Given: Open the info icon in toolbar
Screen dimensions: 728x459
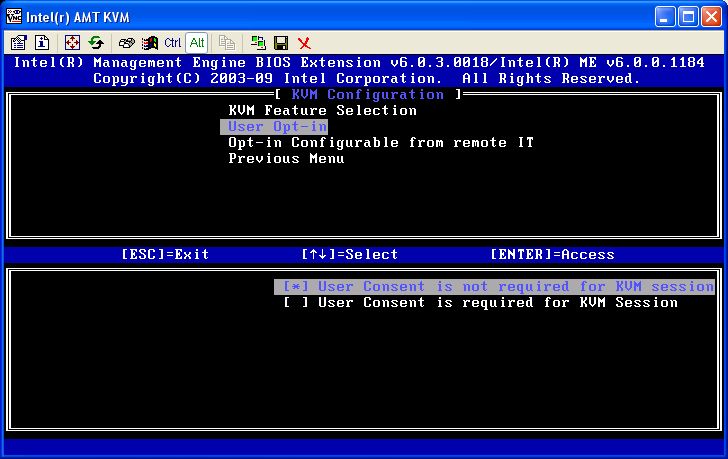Looking at the screenshot, I should [x=42, y=43].
